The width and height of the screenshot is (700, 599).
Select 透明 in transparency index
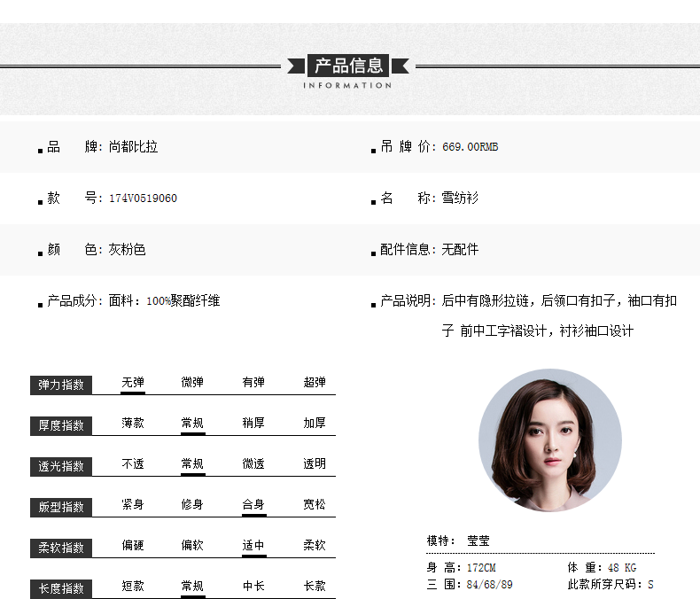click(x=315, y=464)
